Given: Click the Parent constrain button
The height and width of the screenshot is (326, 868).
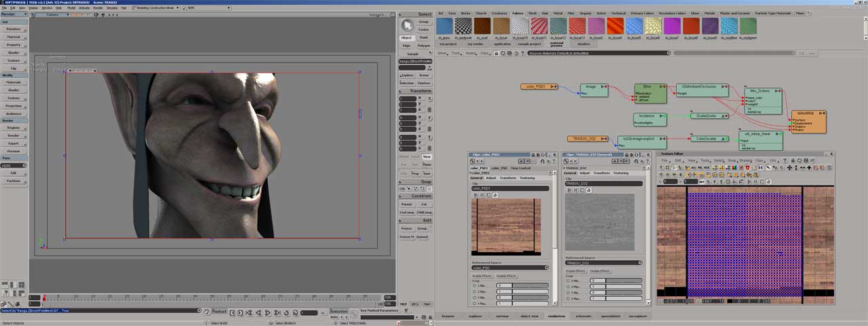Looking at the screenshot, I should pyautogui.click(x=406, y=204).
